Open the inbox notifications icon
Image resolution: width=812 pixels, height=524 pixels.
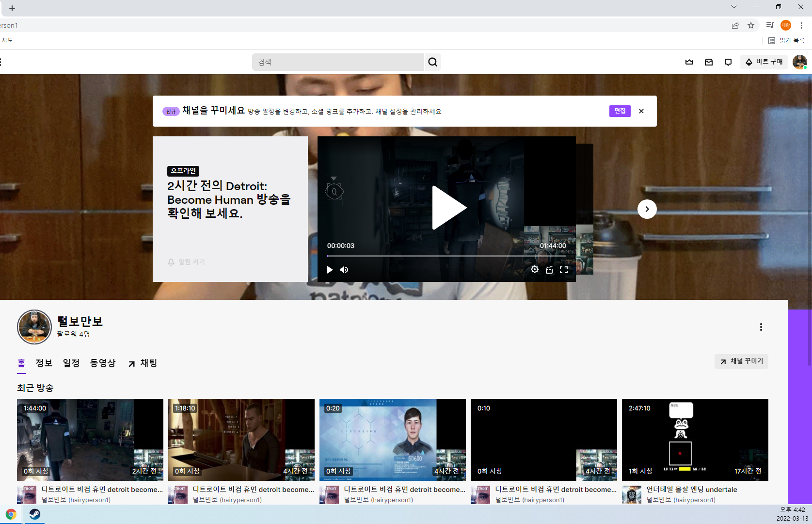709,62
